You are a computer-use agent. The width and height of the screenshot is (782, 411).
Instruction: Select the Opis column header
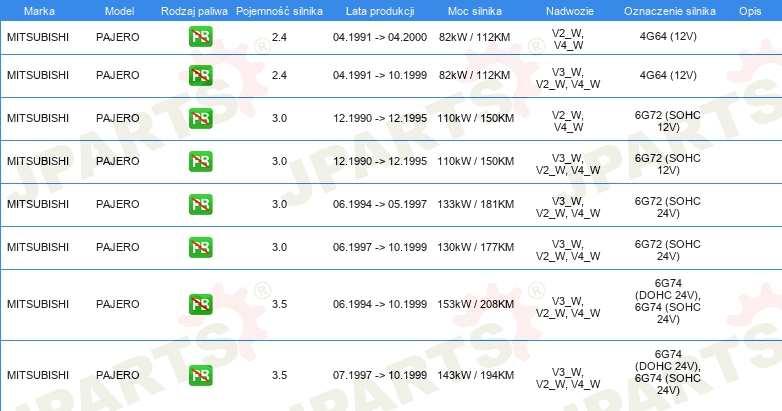coord(750,11)
